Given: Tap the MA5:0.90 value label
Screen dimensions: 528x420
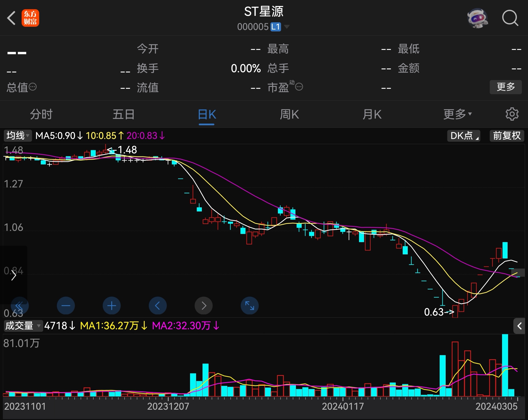Looking at the screenshot, I should tap(59, 136).
